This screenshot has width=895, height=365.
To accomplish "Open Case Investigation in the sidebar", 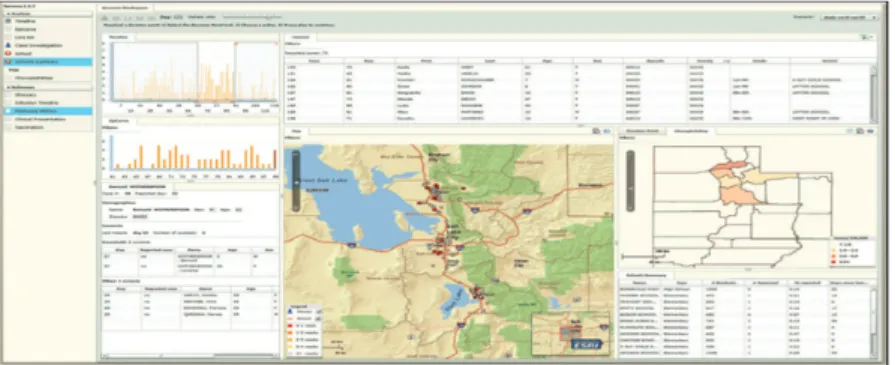I will tap(39, 45).
